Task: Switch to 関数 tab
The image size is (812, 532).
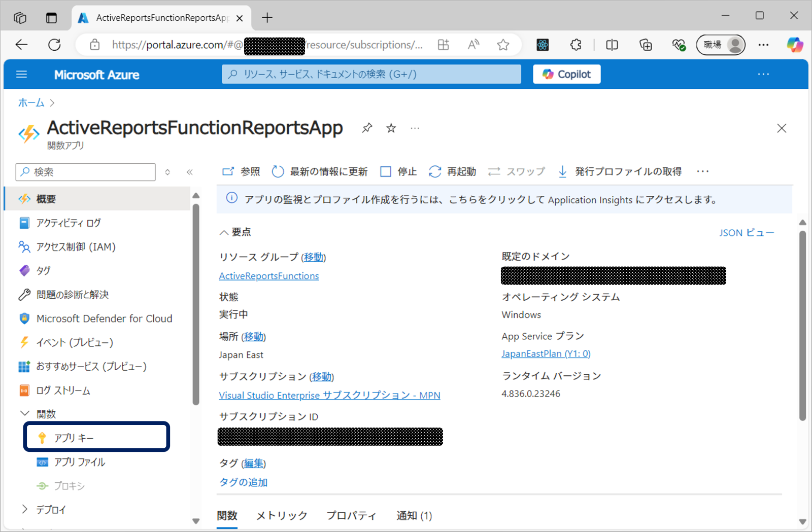Action: (x=227, y=515)
